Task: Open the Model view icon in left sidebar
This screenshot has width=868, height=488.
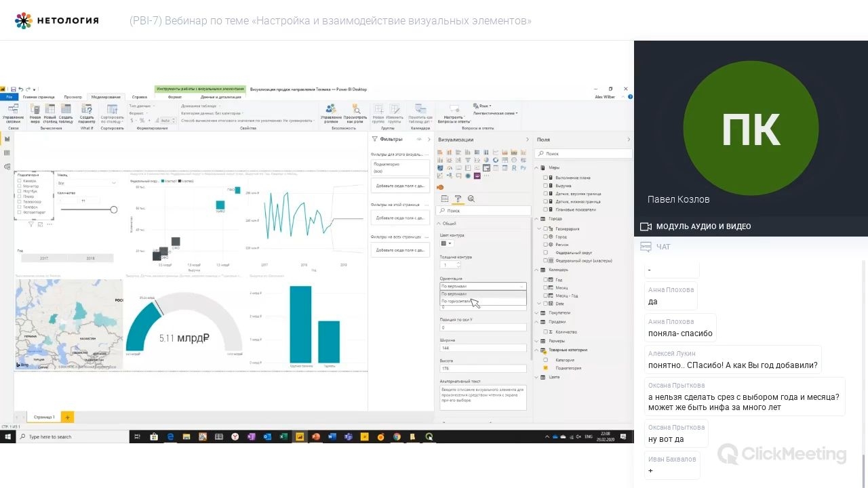Action: tap(7, 167)
